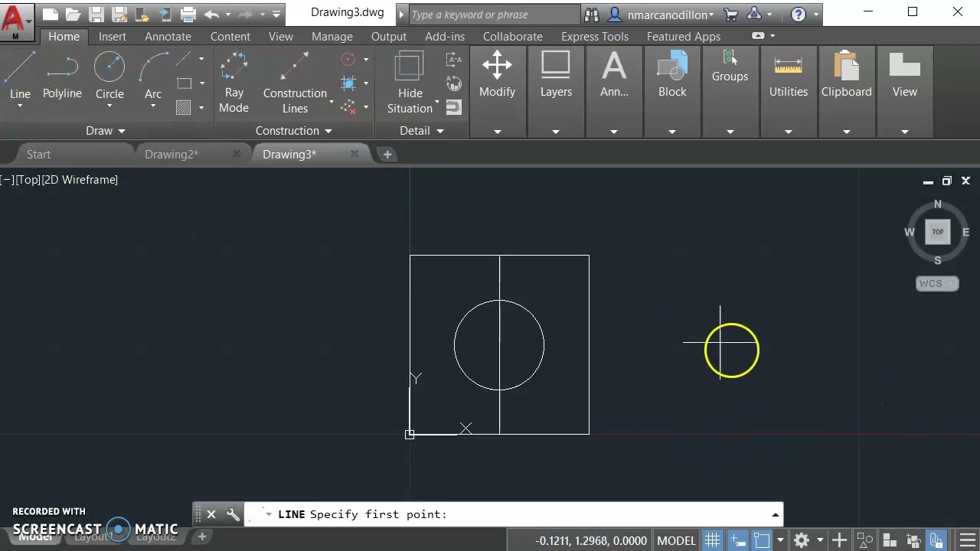Expand the Detail panel dropdown
The height and width of the screenshot is (551, 980).
coord(422,131)
